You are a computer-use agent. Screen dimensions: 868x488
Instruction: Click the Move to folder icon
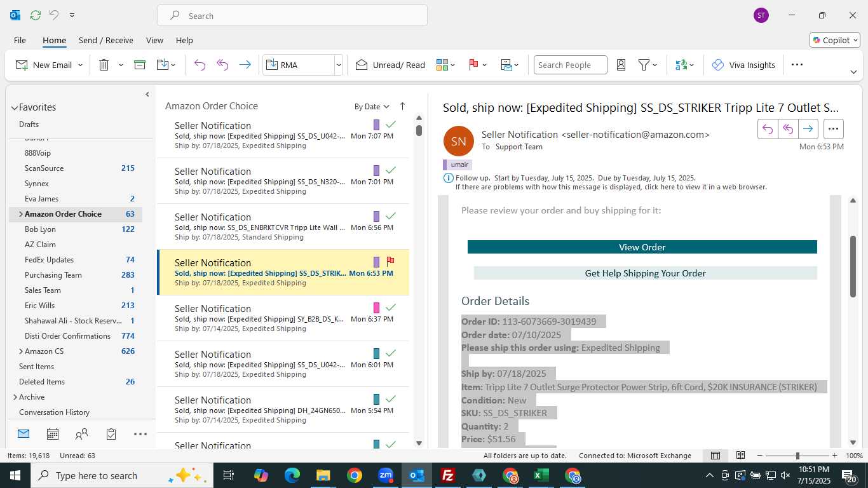pos(163,65)
